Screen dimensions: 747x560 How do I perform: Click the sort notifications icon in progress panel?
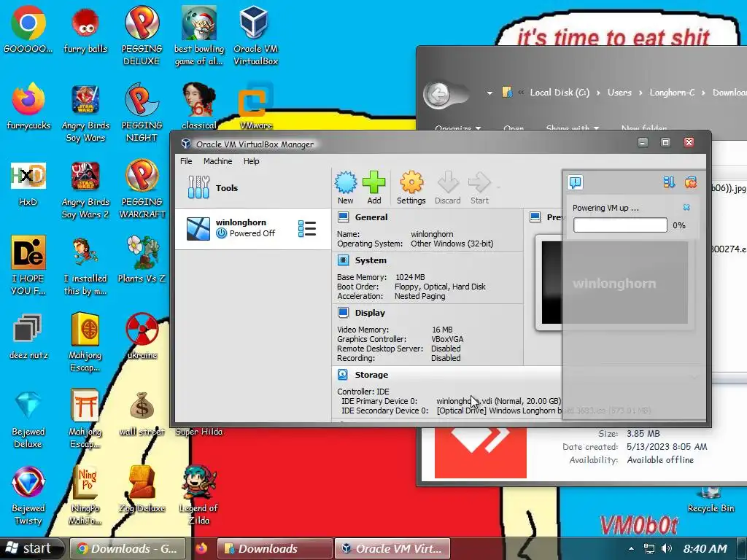click(669, 182)
